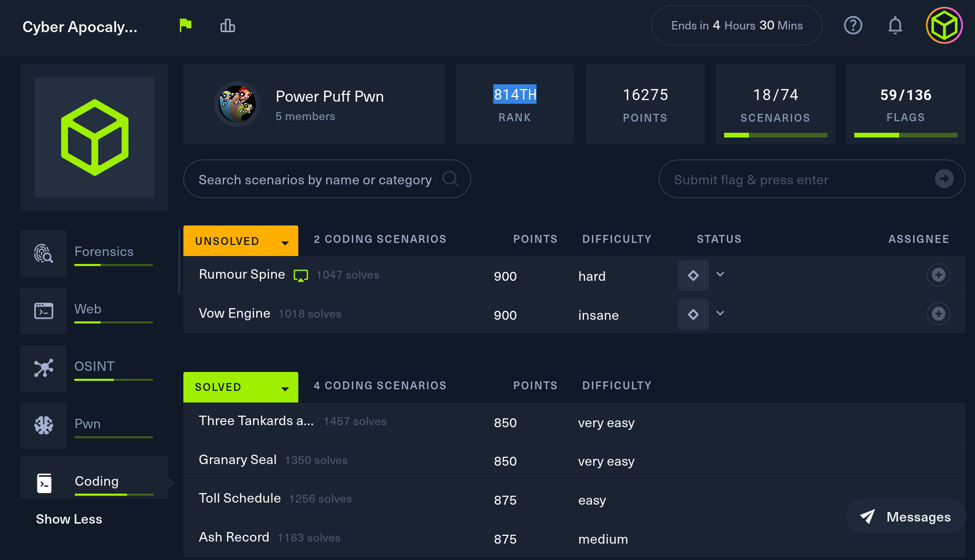Click Show Less to collapse categories

point(69,519)
